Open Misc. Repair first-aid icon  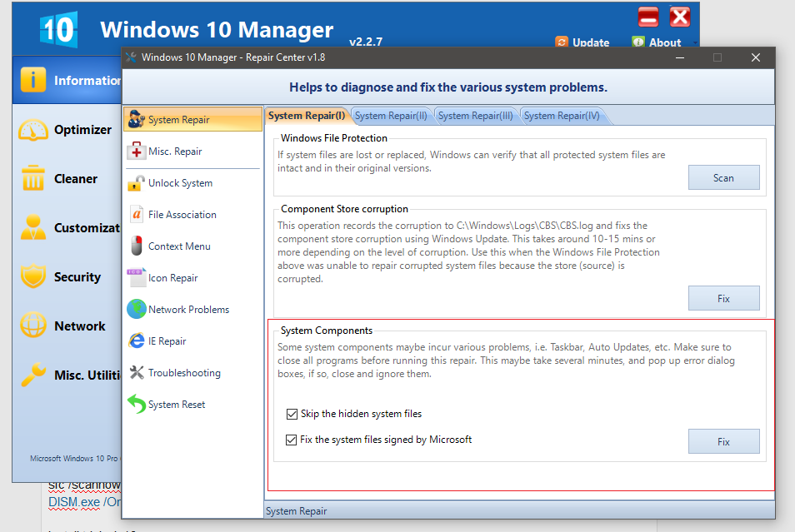coord(137,151)
